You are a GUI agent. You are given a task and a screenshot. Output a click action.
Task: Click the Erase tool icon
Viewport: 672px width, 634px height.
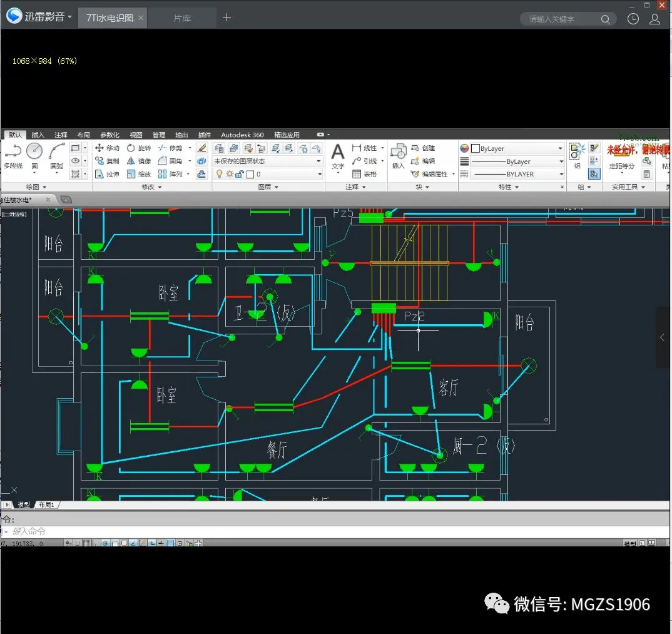click(x=202, y=148)
